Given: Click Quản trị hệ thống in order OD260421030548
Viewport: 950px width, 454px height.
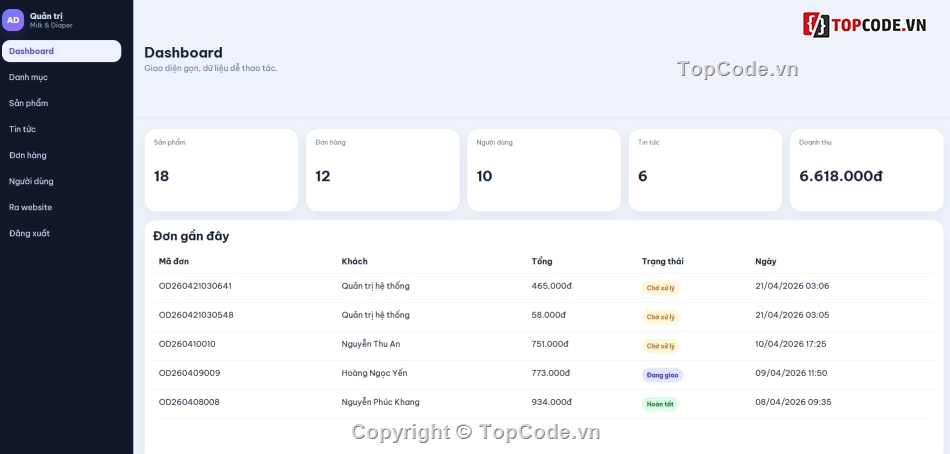Looking at the screenshot, I should click(376, 315).
